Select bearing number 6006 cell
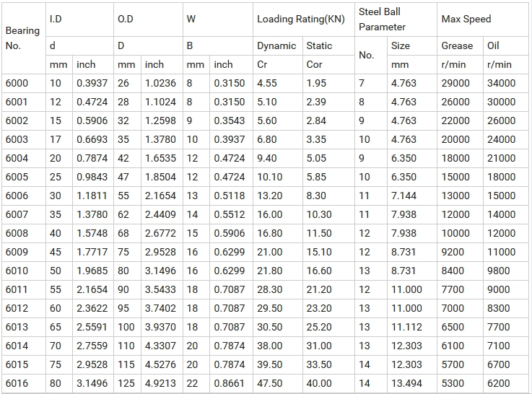The height and width of the screenshot is (394, 532). (24, 196)
